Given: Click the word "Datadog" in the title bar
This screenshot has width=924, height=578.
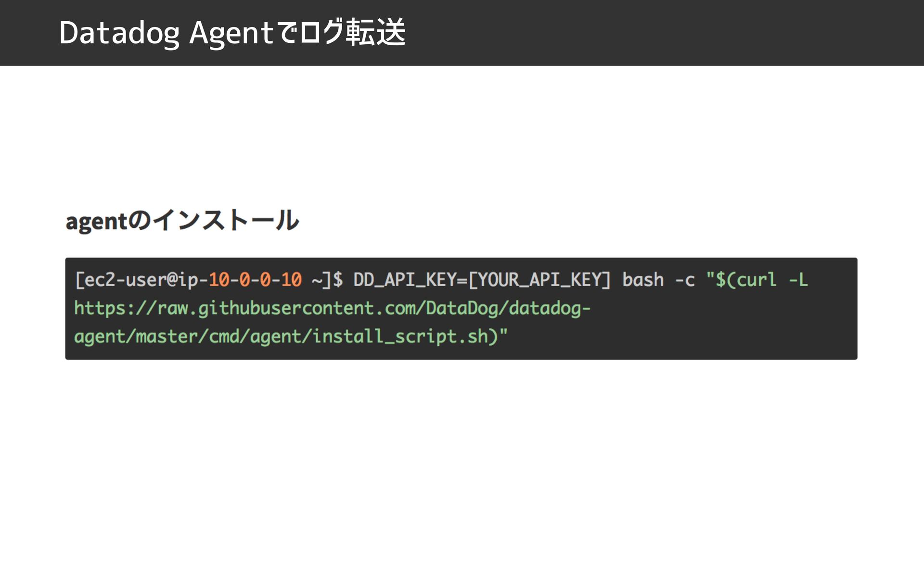Looking at the screenshot, I should [119, 34].
